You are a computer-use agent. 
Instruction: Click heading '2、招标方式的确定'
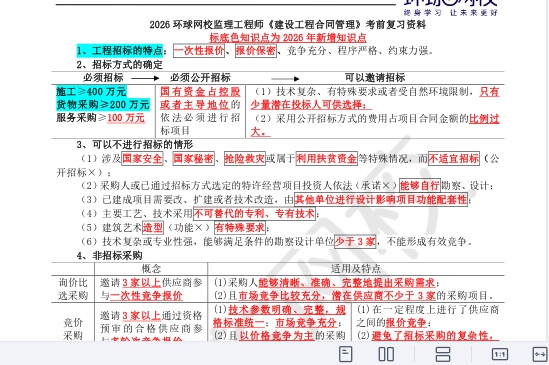pos(120,64)
